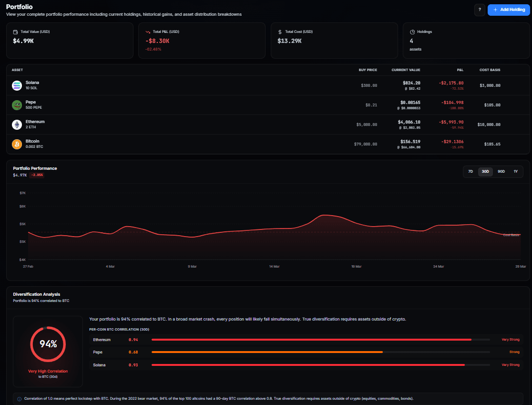The height and width of the screenshot is (405, 532).
Task: Click the Strong label on Pepe row
Action: click(514, 352)
